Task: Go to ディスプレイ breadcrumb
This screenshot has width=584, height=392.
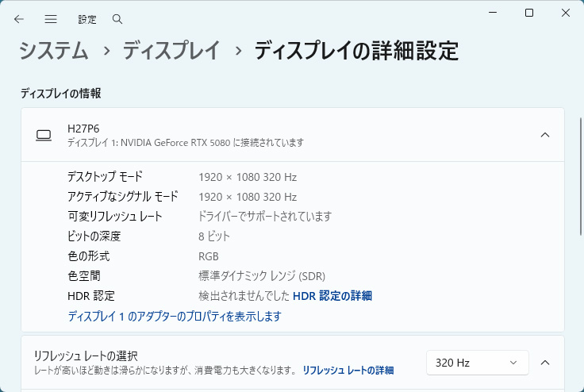Action: [171, 51]
